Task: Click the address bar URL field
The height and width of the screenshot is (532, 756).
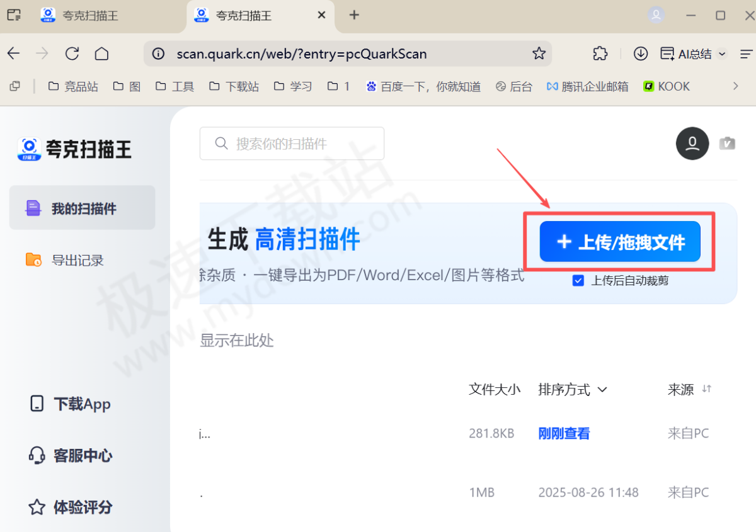Action: coord(347,54)
